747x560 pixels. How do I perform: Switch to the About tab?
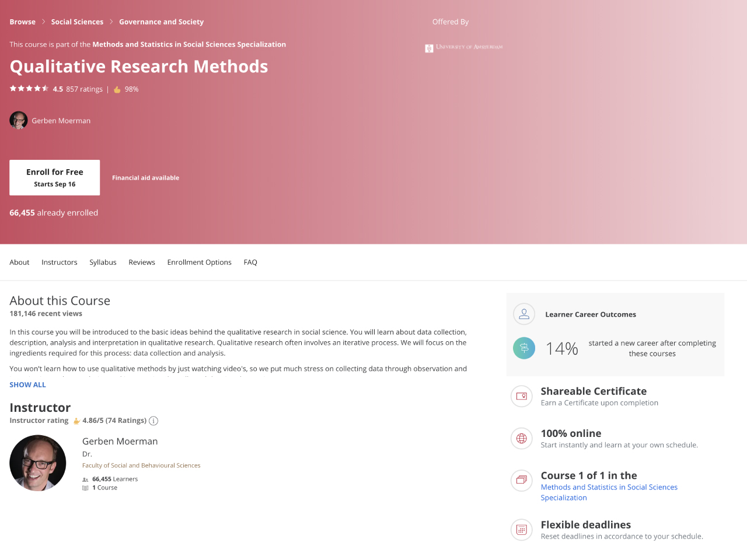19,262
